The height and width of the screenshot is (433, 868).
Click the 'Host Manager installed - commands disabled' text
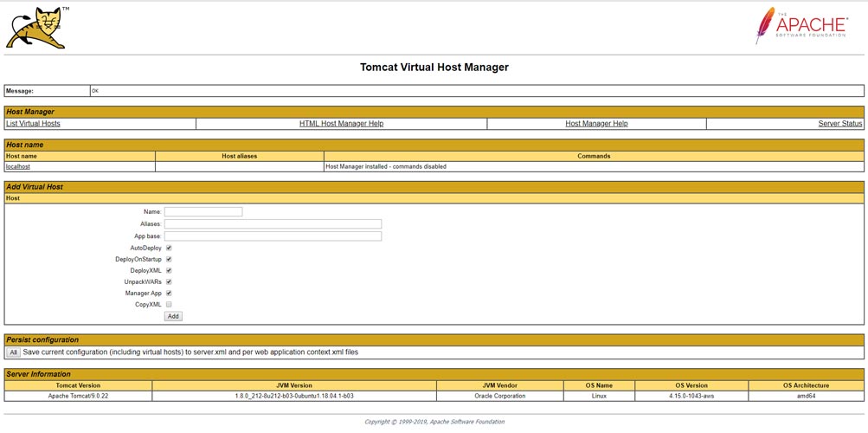(x=386, y=166)
